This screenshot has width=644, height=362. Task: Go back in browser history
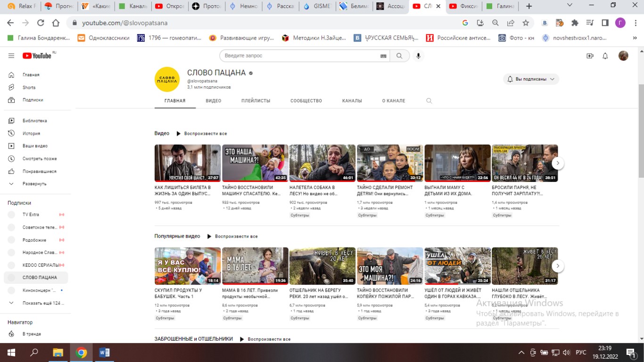coord(10,23)
